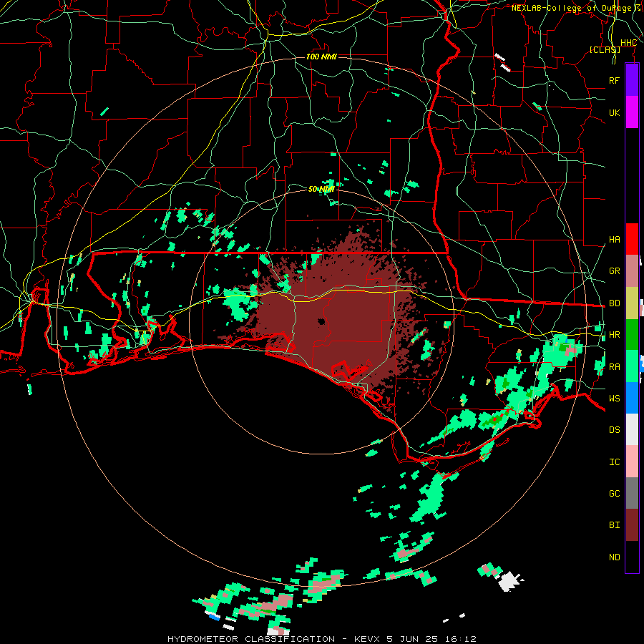Select the HR legend label
This screenshot has width=644, height=644.
tap(615, 335)
